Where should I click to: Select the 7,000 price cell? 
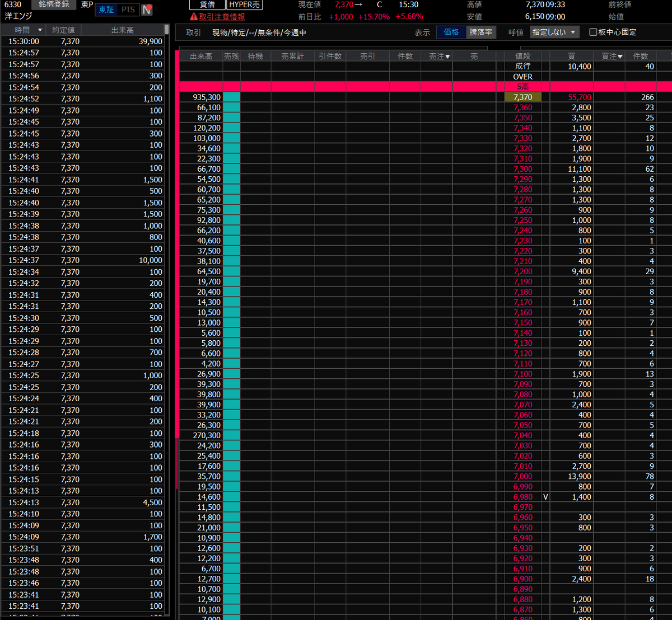click(x=522, y=476)
